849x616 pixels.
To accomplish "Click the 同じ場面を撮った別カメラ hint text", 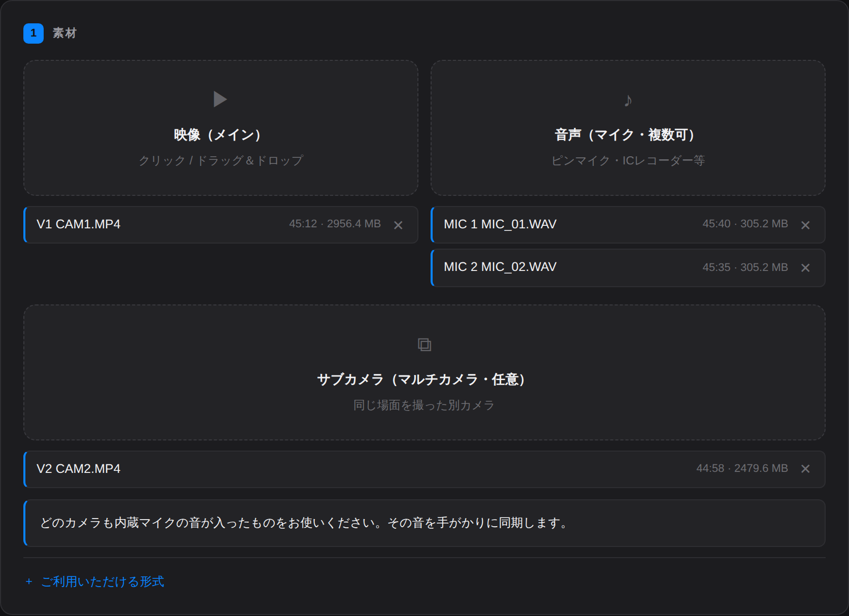I will click(424, 405).
